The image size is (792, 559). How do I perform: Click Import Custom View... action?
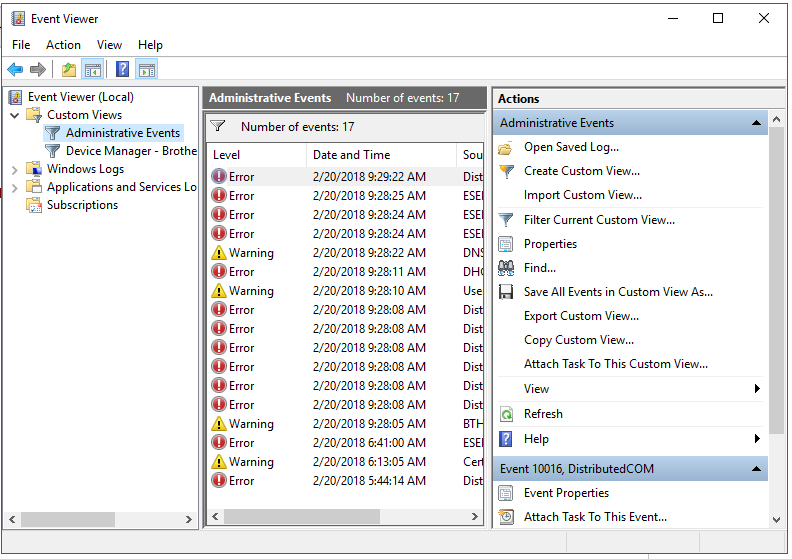tap(583, 195)
